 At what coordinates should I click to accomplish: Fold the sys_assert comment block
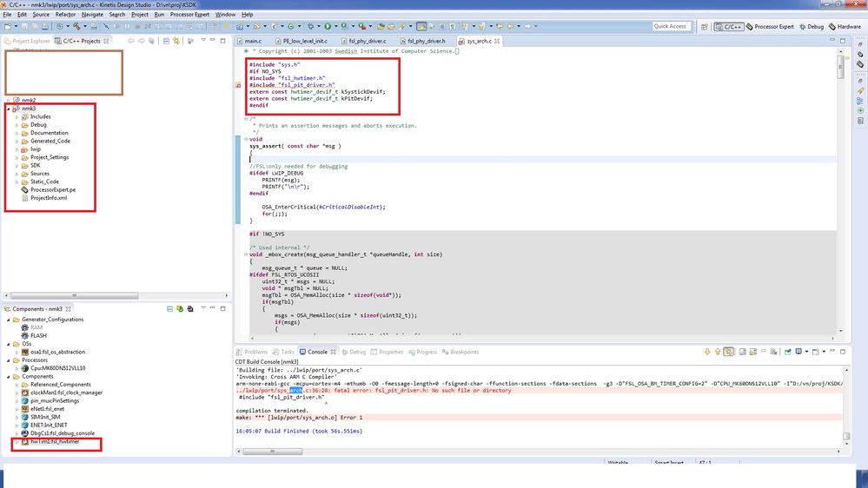pos(247,119)
